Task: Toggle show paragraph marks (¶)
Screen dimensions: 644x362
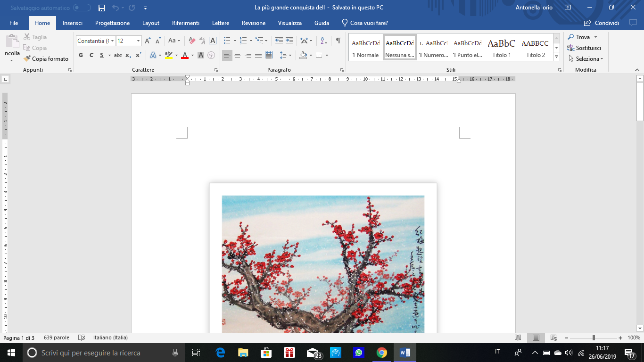Action: tap(338, 41)
